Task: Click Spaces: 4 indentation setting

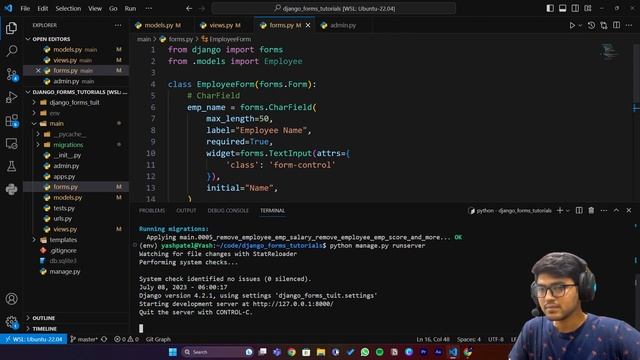Action: click(469, 339)
